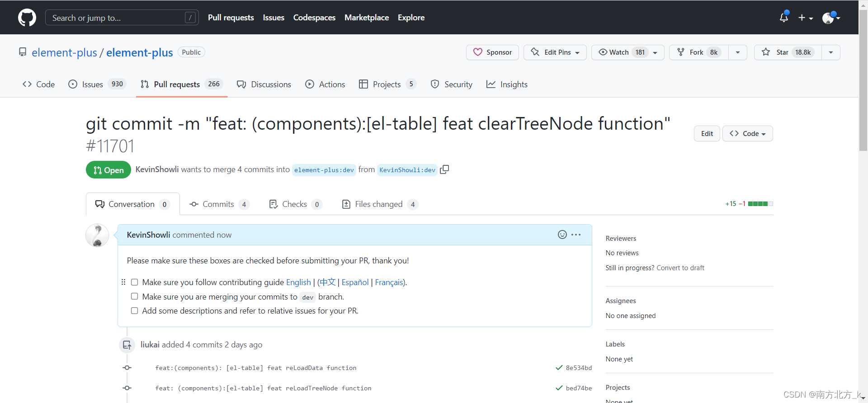Open the Pull requests repository tab

coord(182,84)
